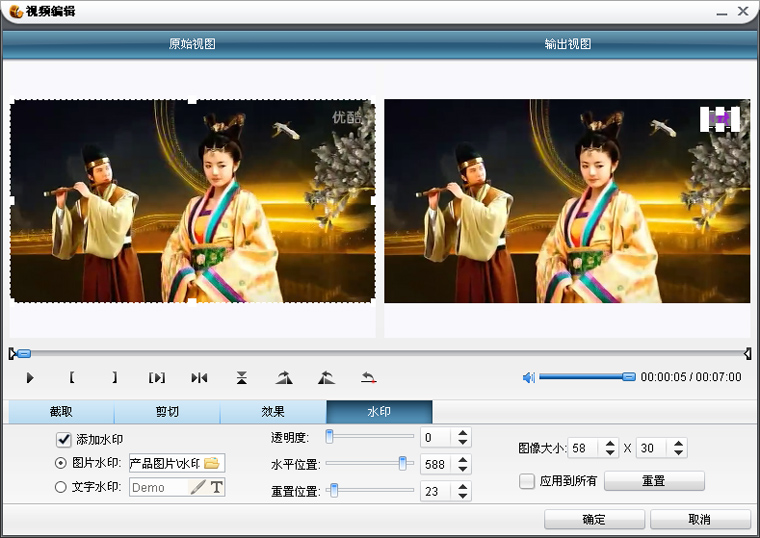Image resolution: width=760 pixels, height=538 pixels.
Task: Close the 视频编辑 window
Action: click(744, 11)
